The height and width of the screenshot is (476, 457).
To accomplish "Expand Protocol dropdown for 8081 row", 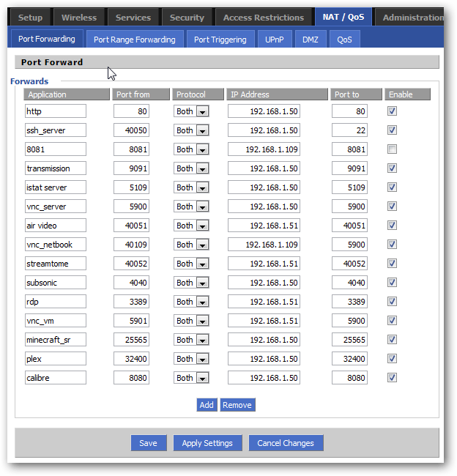I will [191, 149].
